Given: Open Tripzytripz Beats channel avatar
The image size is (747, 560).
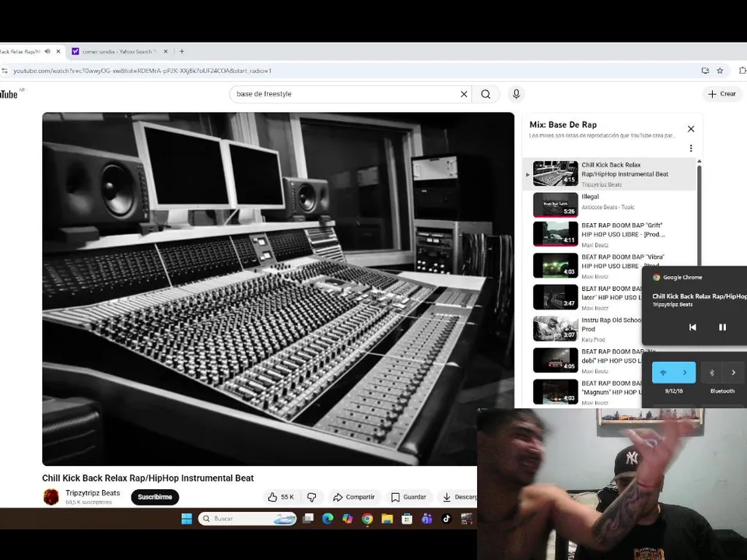Looking at the screenshot, I should [x=51, y=497].
